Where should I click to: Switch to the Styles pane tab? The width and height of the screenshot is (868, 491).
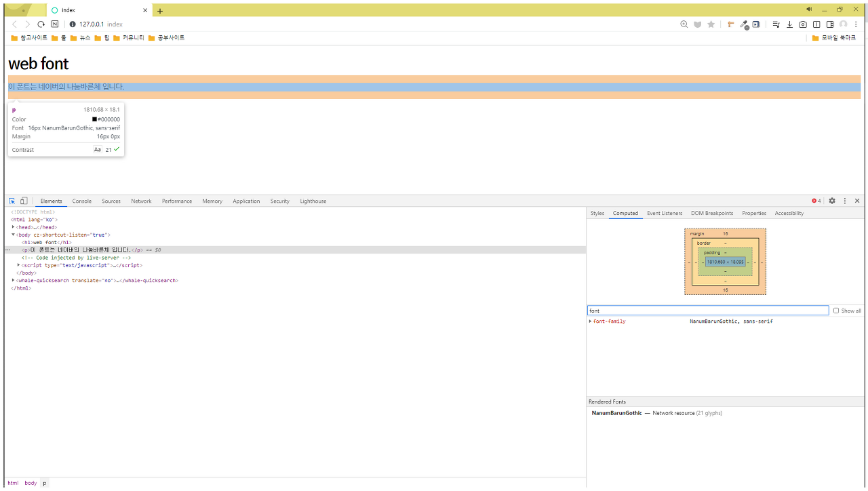(597, 213)
